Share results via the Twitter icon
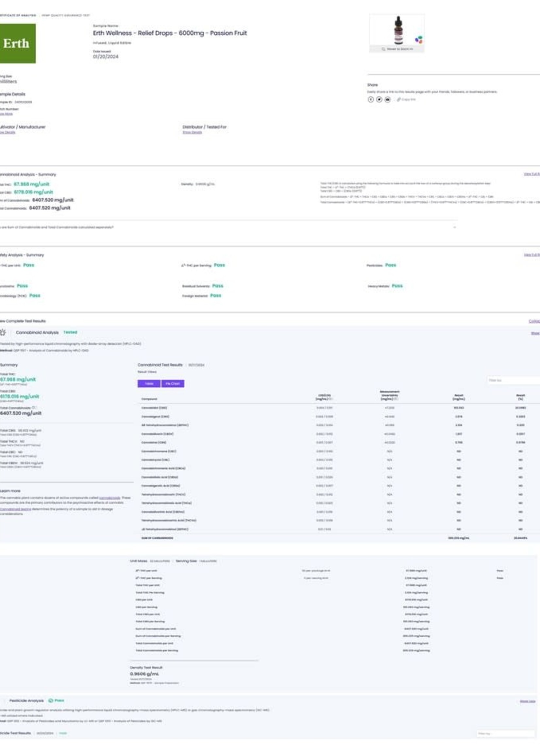The image size is (540, 756). (379, 99)
